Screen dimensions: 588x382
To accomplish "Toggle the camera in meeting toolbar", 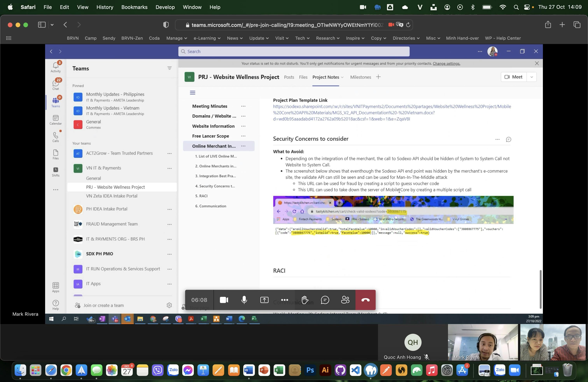I will pos(224,300).
